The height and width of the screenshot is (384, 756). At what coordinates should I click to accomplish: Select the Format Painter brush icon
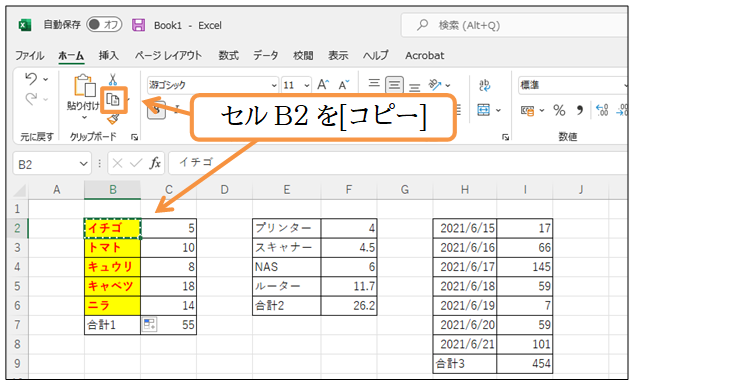(x=113, y=119)
